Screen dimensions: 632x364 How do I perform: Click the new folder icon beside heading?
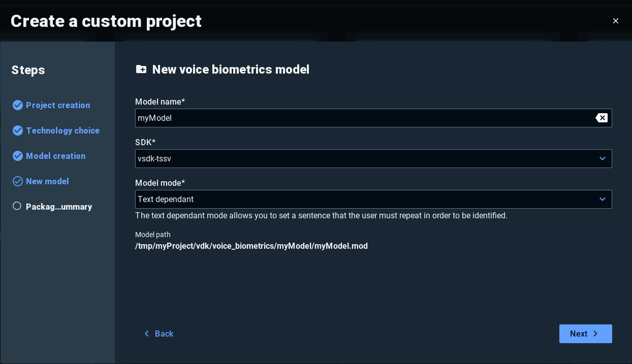(x=141, y=70)
